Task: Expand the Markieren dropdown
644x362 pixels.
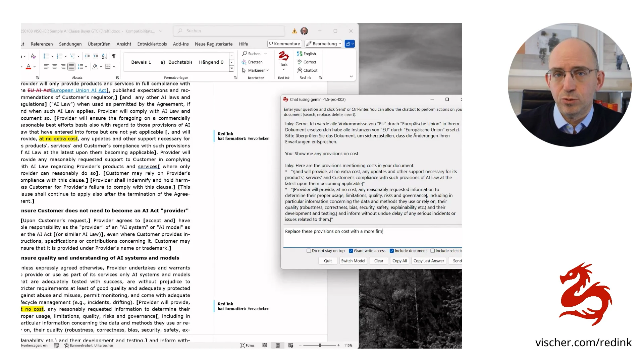Action: [268, 70]
